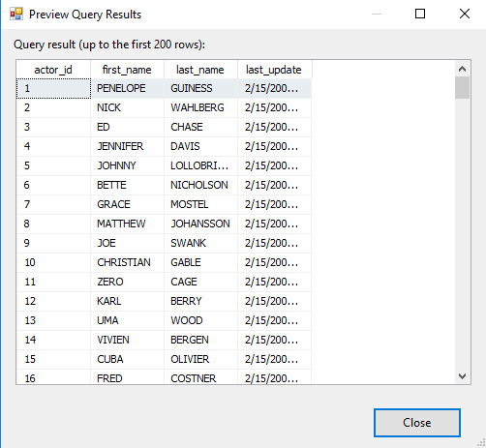Select the last_name column header
Image resolution: width=486 pixels, height=448 pixels.
click(200, 70)
